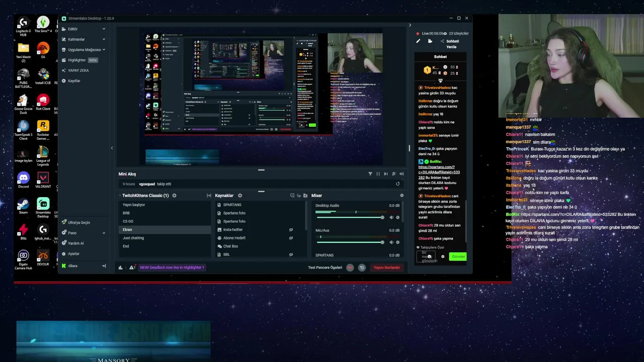This screenshot has height=362, width=644.
Task: Adjust the Mic/Aux volume slider
Action: [x=350, y=242]
